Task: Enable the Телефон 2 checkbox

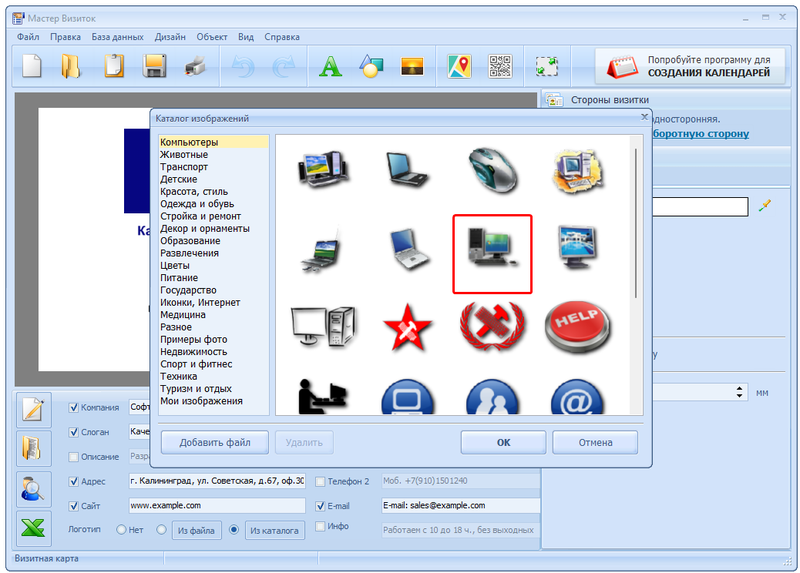Action: click(x=320, y=481)
